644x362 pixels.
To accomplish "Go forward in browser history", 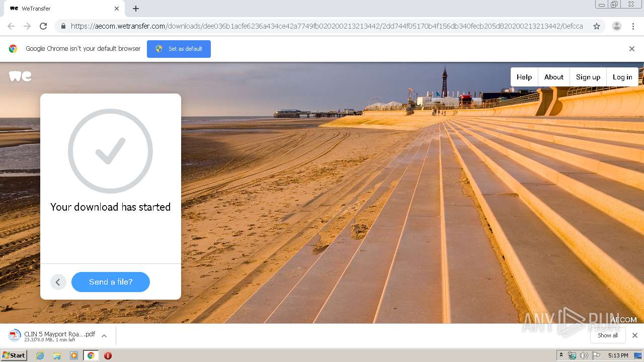I will click(27, 26).
